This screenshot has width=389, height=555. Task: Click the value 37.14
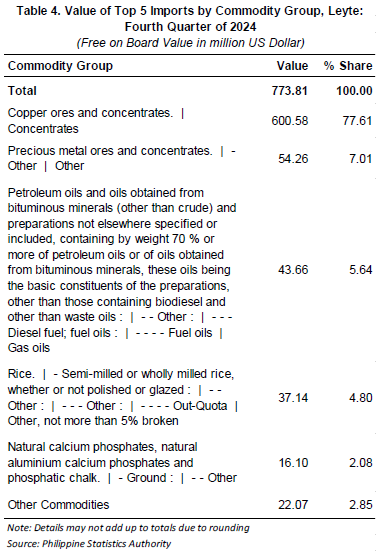pyautogui.click(x=293, y=398)
